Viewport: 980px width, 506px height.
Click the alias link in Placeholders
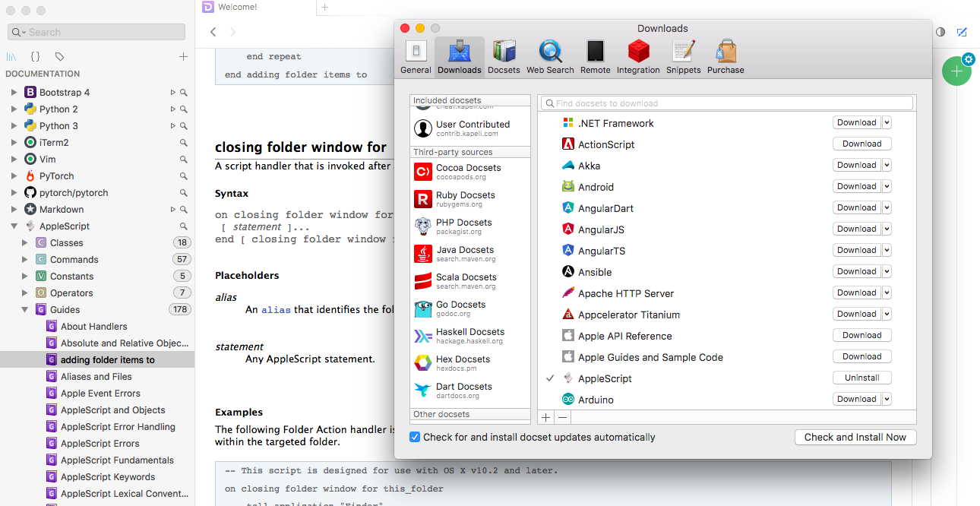pos(276,309)
